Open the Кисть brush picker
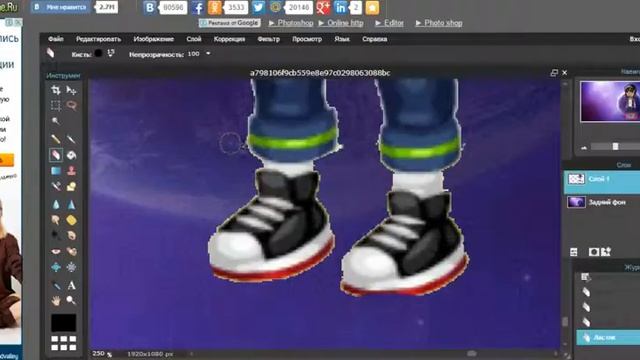 [98, 53]
